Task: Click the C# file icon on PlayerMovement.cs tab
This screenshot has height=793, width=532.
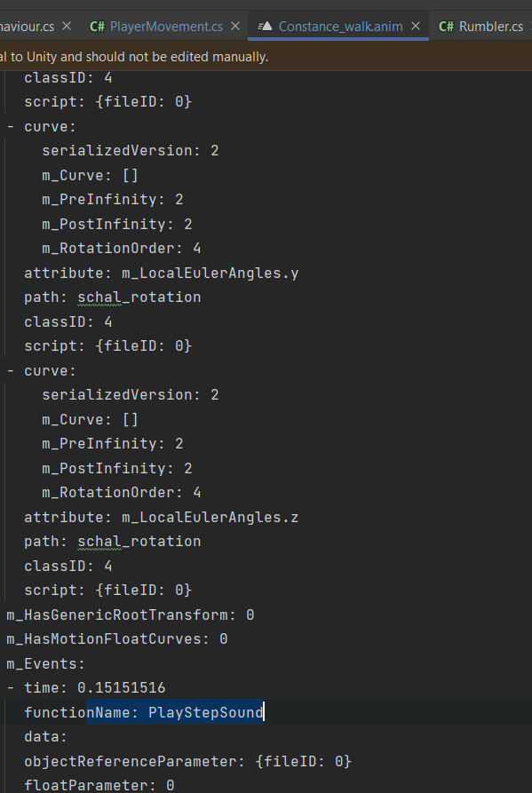Action: [x=97, y=26]
